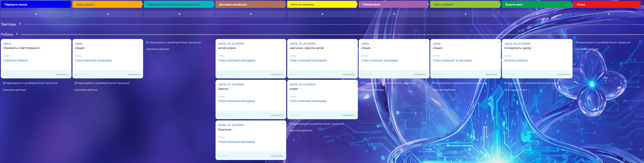Edit the корея robot title pencil icon

coord(301,88)
